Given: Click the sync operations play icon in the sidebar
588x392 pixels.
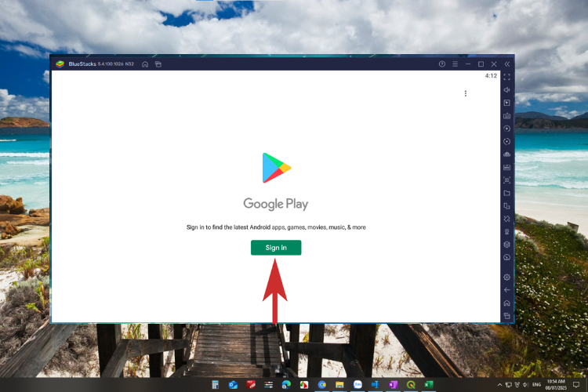Looking at the screenshot, I should 507,129.
